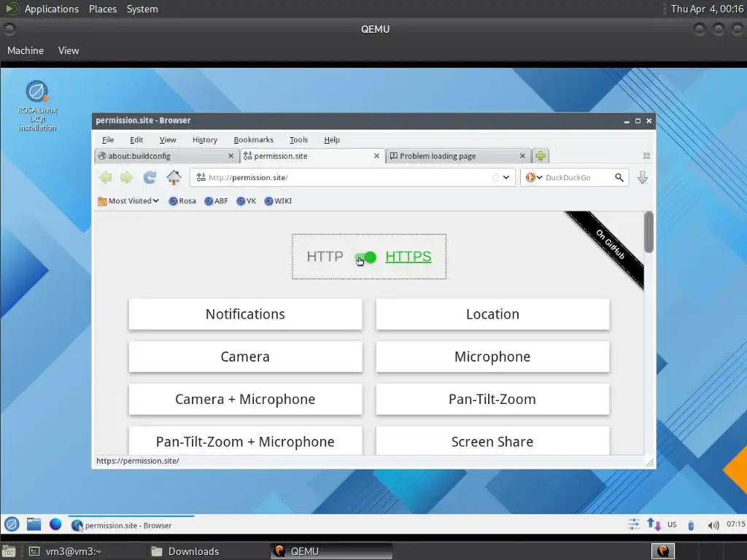Open the Tools menu
This screenshot has height=560, width=747.
298,139
